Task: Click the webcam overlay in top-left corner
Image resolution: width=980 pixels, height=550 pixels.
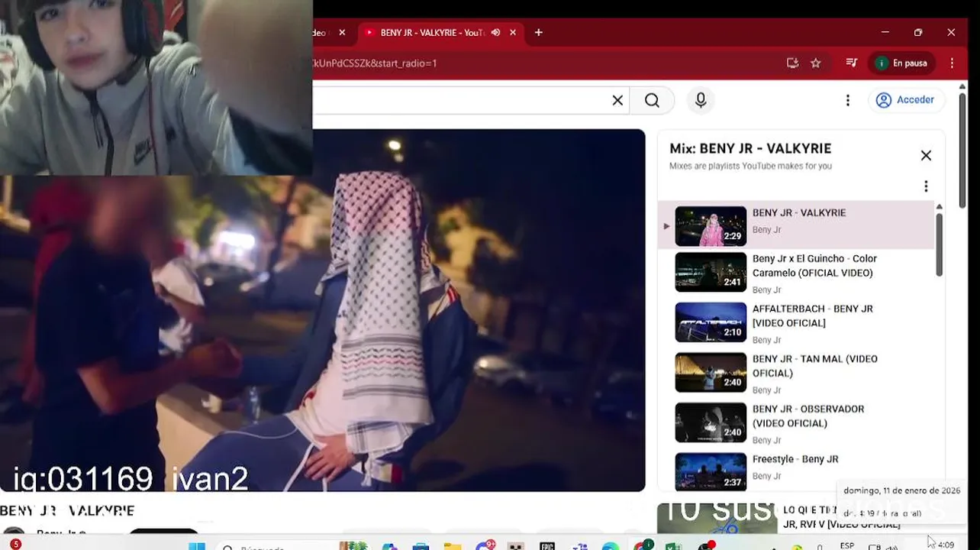Action: [156, 87]
